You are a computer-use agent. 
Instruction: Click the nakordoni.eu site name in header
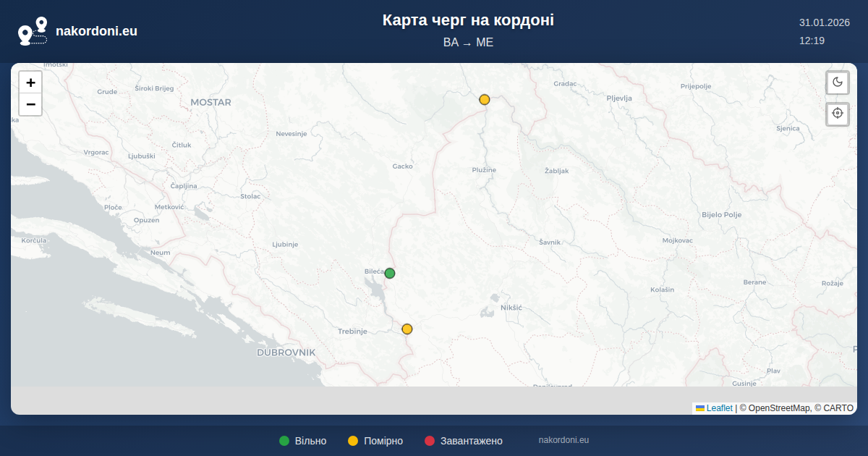(96, 31)
